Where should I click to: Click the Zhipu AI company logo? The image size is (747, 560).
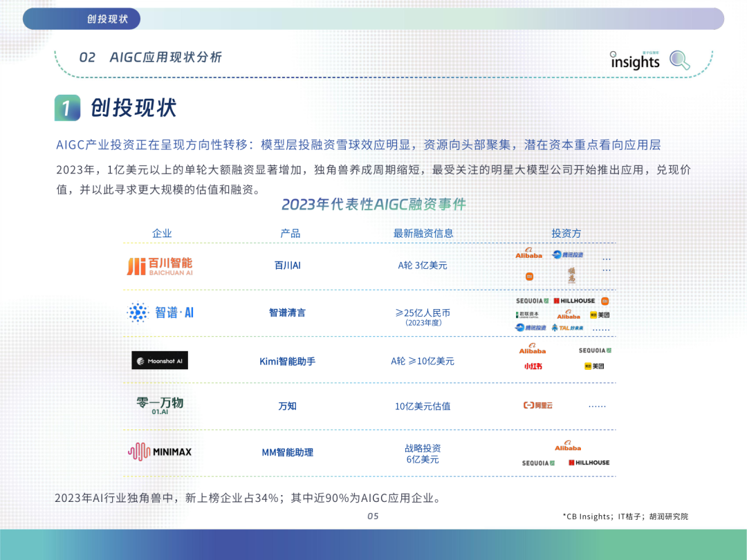(x=160, y=312)
